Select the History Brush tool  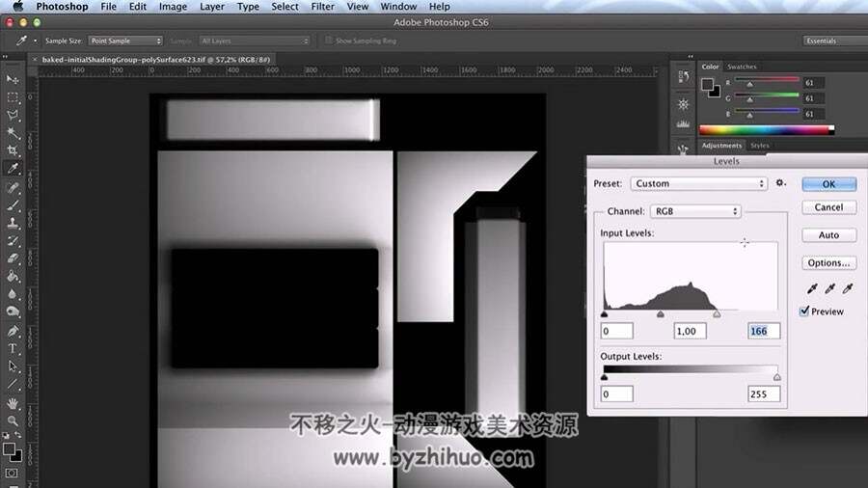click(x=13, y=241)
